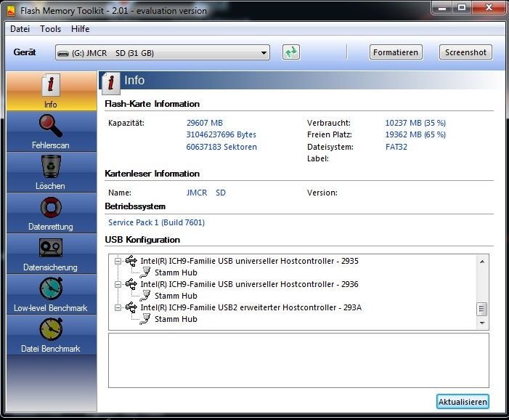Click the Dateisystem label

tap(330, 147)
